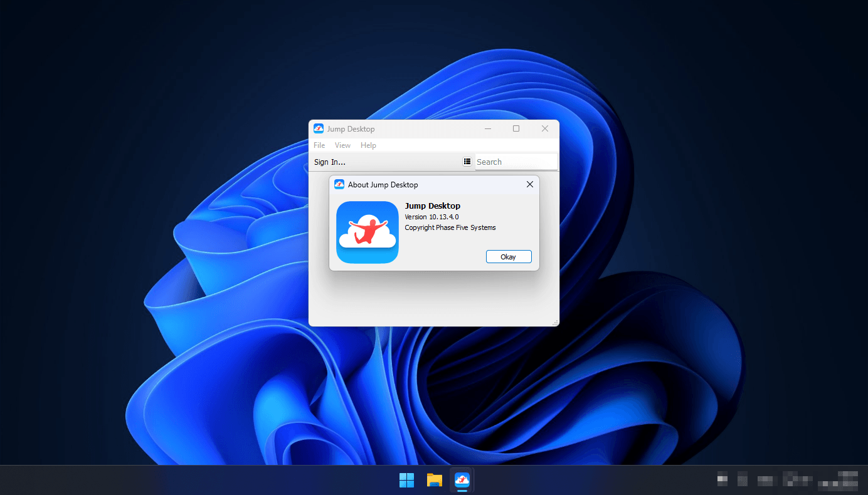The height and width of the screenshot is (495, 868).
Task: Click the bold Jump Desktop heading in dialog
Action: [x=433, y=206]
